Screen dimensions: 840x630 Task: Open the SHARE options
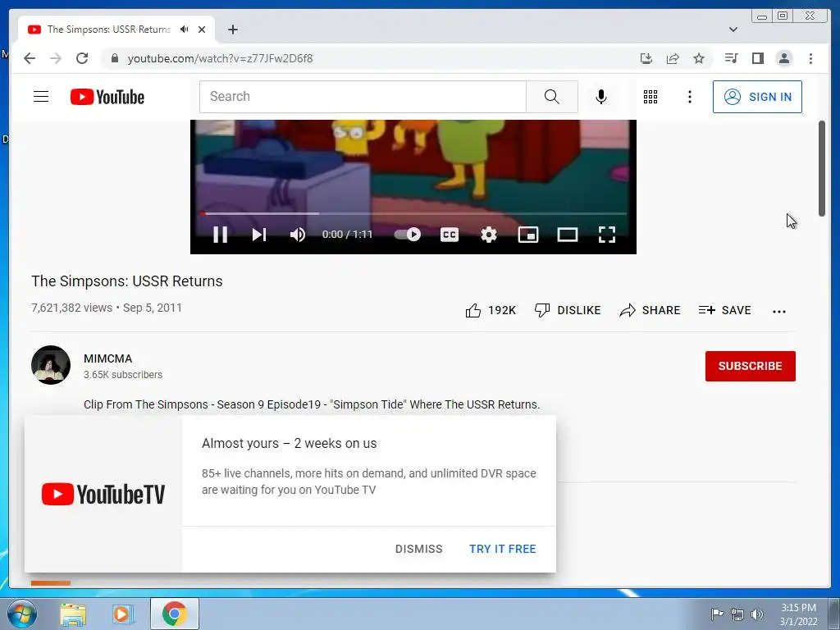pos(650,311)
